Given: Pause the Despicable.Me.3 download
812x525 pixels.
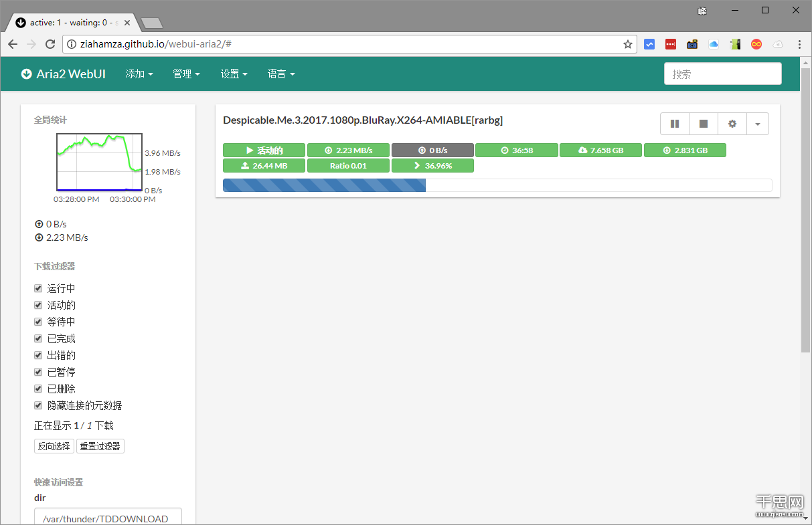Looking at the screenshot, I should [675, 124].
